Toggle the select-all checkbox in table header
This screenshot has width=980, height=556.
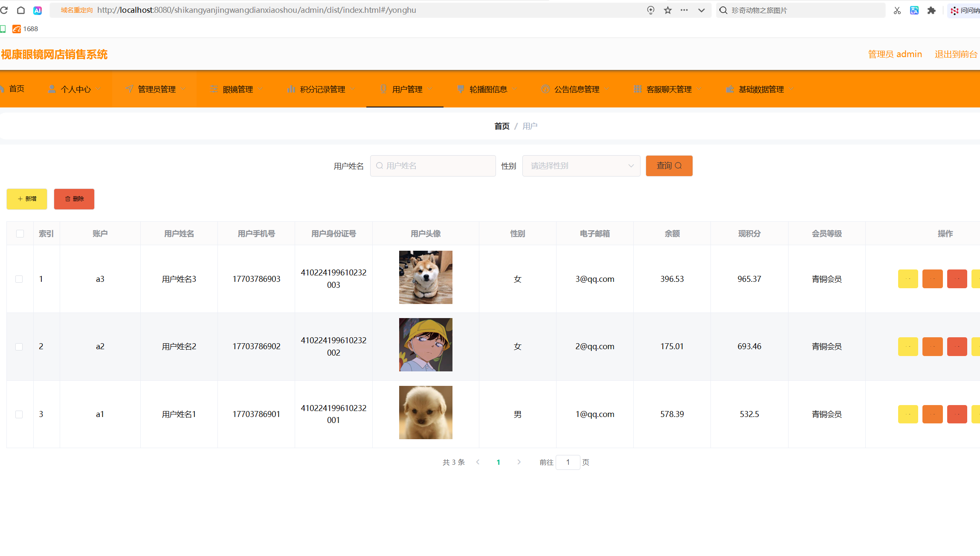[20, 233]
